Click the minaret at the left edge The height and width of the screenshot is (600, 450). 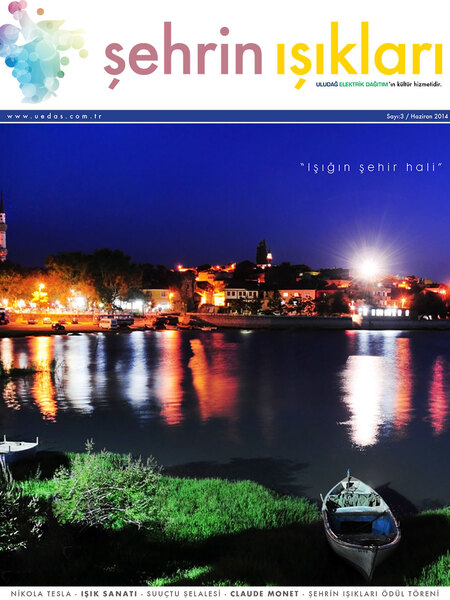click(3, 228)
